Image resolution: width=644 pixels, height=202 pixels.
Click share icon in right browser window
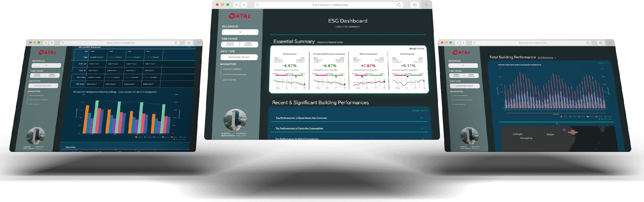coord(600,43)
